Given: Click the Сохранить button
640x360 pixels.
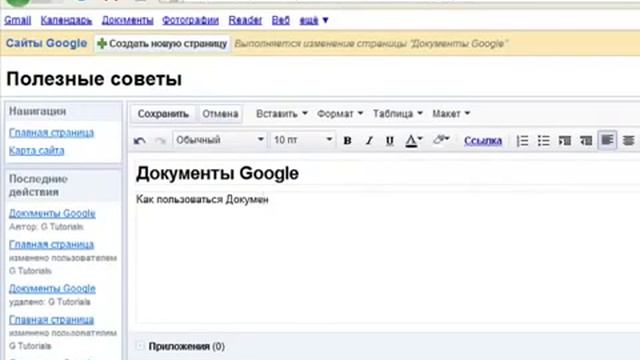Looking at the screenshot, I should (x=163, y=113).
